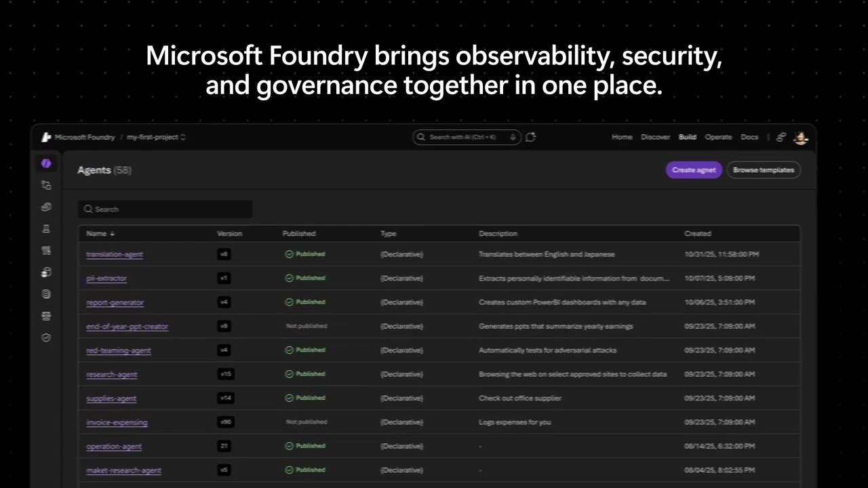Open the maket-research-agent link

[123, 470]
